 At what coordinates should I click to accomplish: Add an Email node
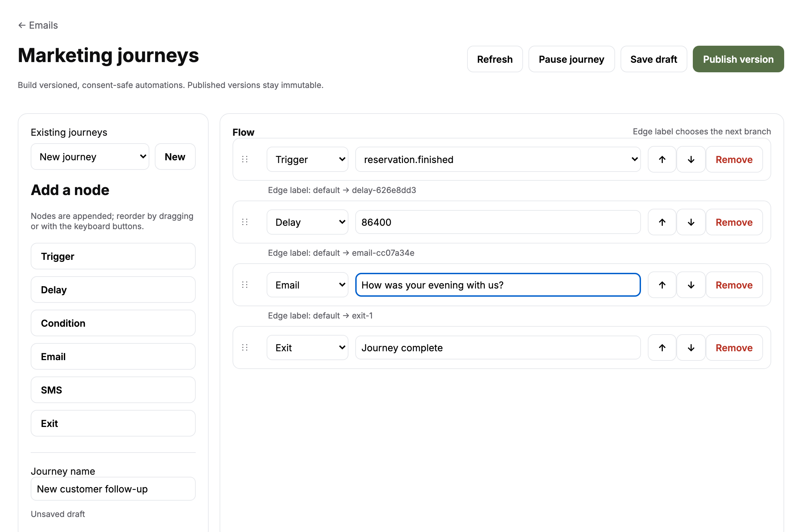click(113, 356)
